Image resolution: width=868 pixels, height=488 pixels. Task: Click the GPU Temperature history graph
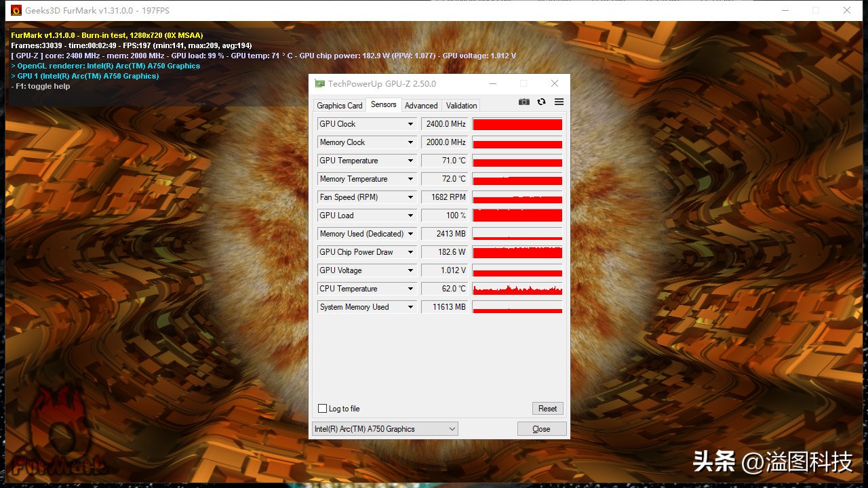pos(517,161)
